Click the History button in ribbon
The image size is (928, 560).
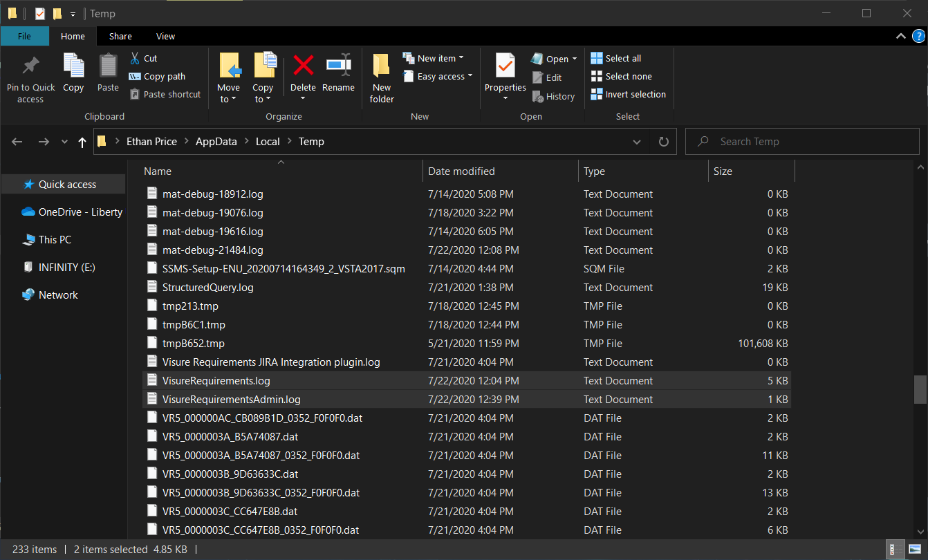pyautogui.click(x=553, y=97)
